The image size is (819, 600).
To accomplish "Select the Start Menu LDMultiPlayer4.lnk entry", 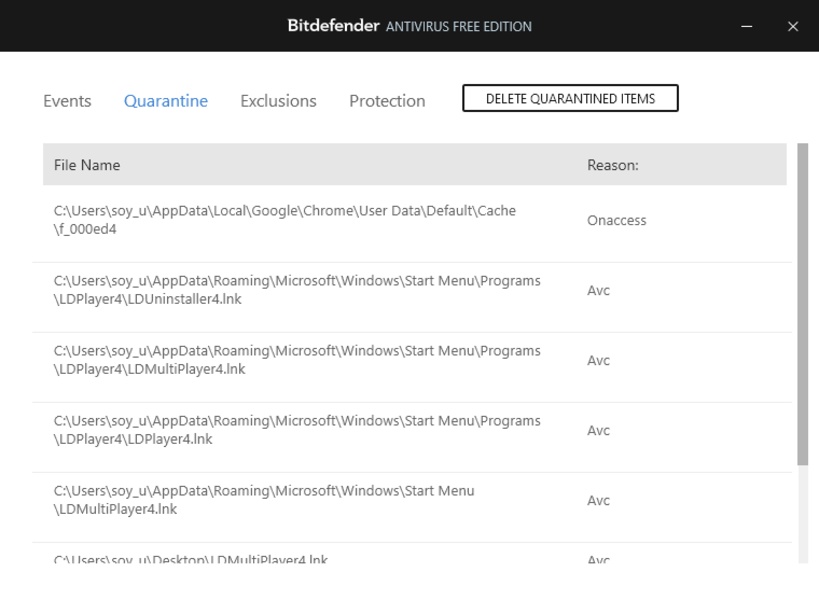I will 264,500.
